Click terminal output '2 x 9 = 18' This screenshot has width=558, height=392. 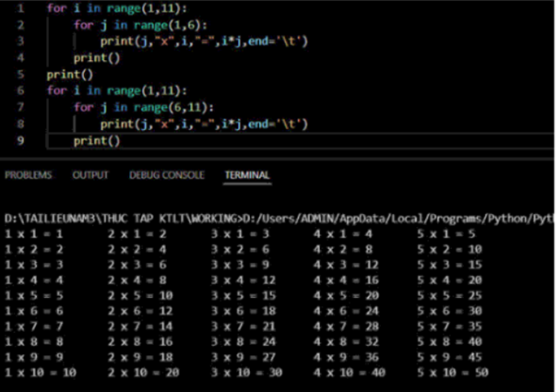[140, 357]
